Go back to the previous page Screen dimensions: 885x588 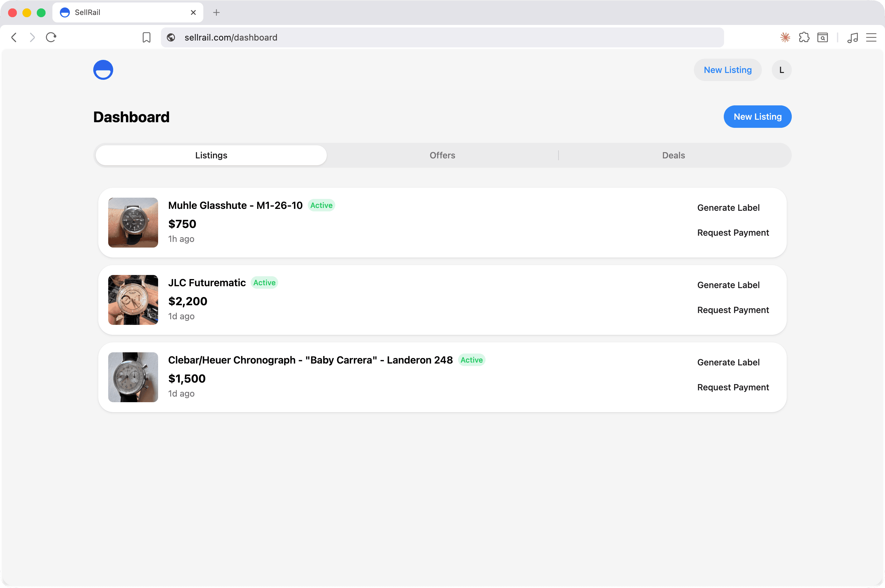(14, 37)
